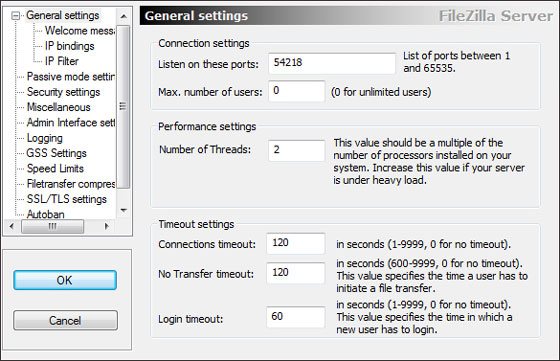Open the Welcome message page
Viewport: 560px width, 361px height.
[80, 31]
